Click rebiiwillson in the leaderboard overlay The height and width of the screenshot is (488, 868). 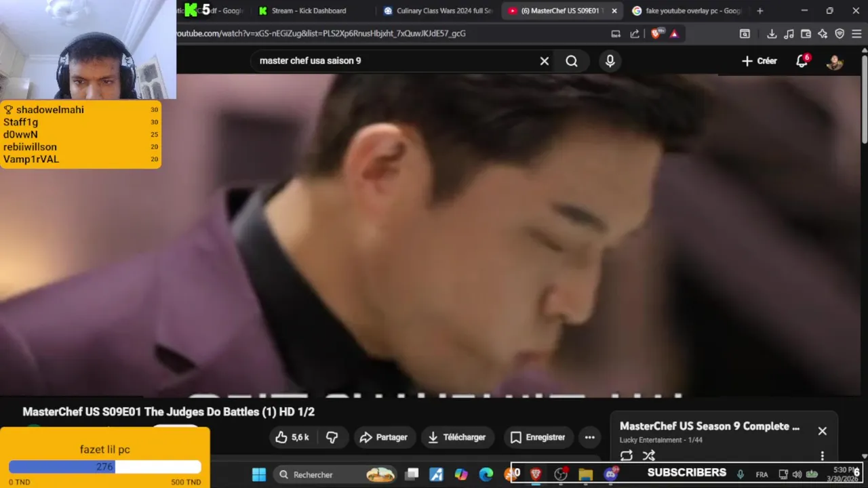coord(30,146)
